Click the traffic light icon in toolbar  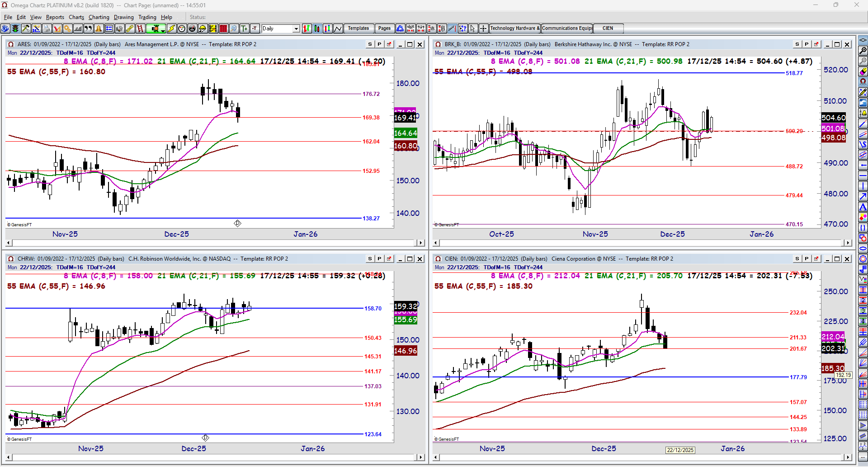click(15, 29)
